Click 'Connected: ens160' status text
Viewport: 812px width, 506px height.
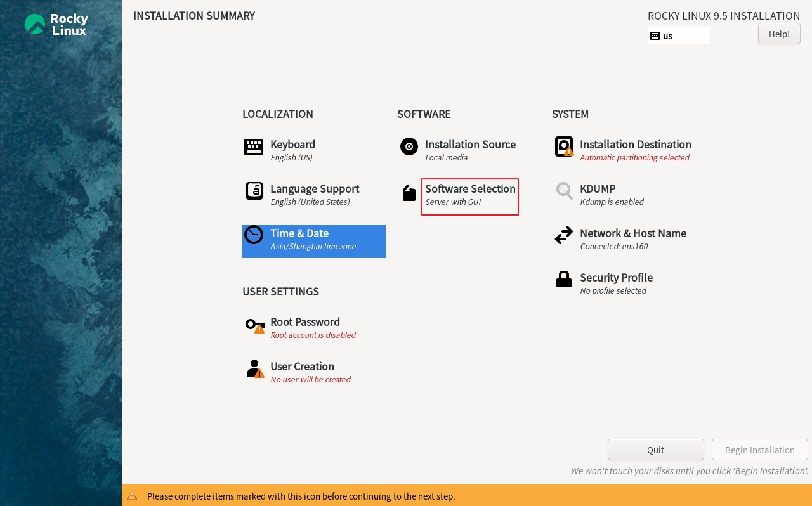click(x=613, y=246)
